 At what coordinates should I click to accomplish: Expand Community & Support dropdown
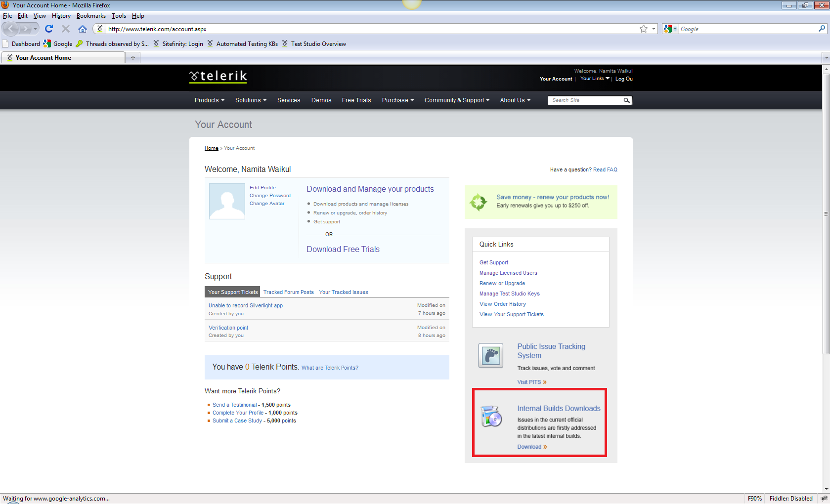point(457,100)
